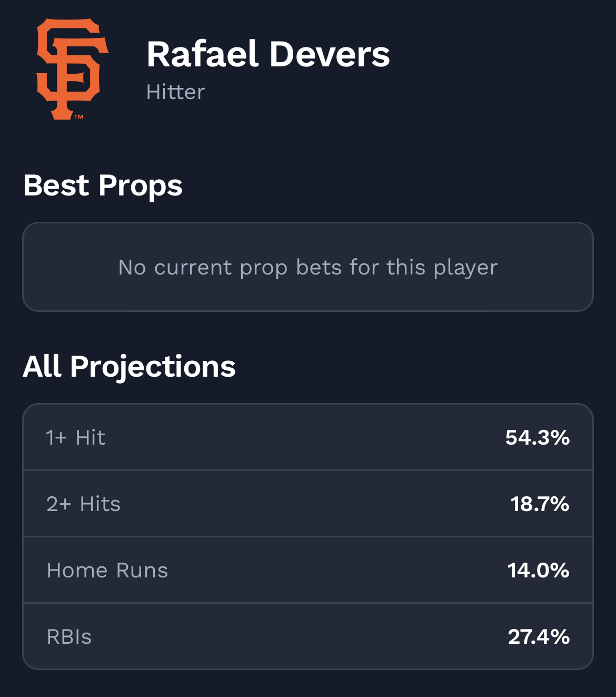
Task: Click divider between 1+ Hit and 2+ Hits rows
Action: (308, 470)
